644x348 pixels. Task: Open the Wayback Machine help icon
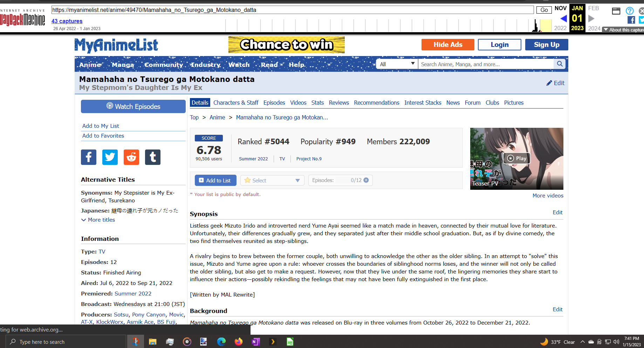(630, 11)
